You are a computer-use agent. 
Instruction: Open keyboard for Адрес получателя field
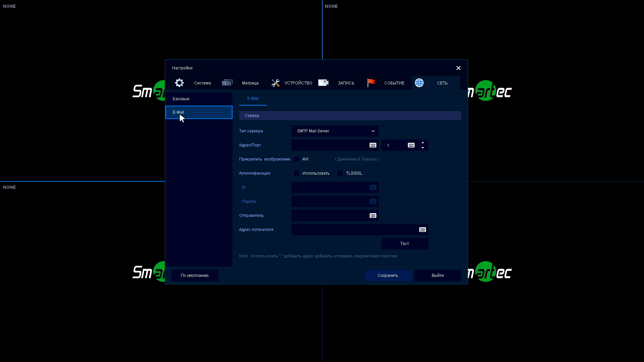[x=423, y=230]
